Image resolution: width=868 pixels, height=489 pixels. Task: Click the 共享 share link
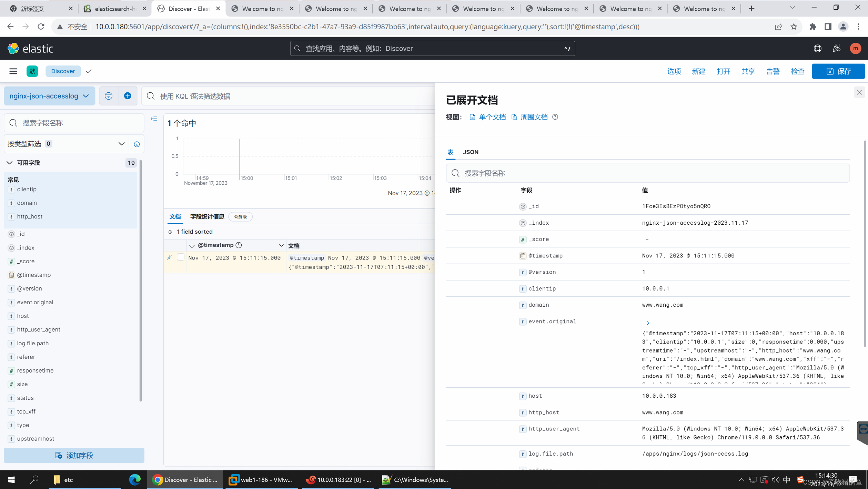748,71
